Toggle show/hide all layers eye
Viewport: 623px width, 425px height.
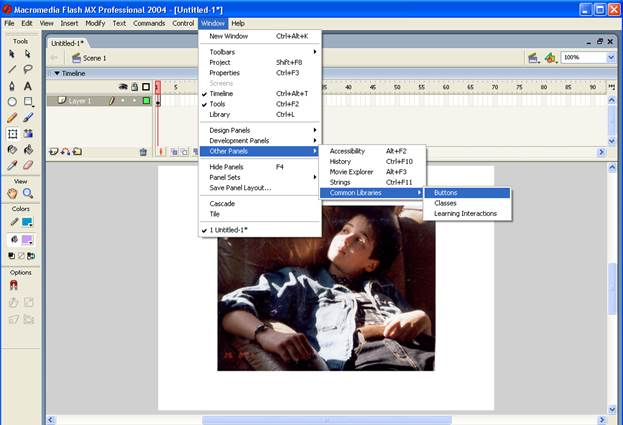coord(123,87)
